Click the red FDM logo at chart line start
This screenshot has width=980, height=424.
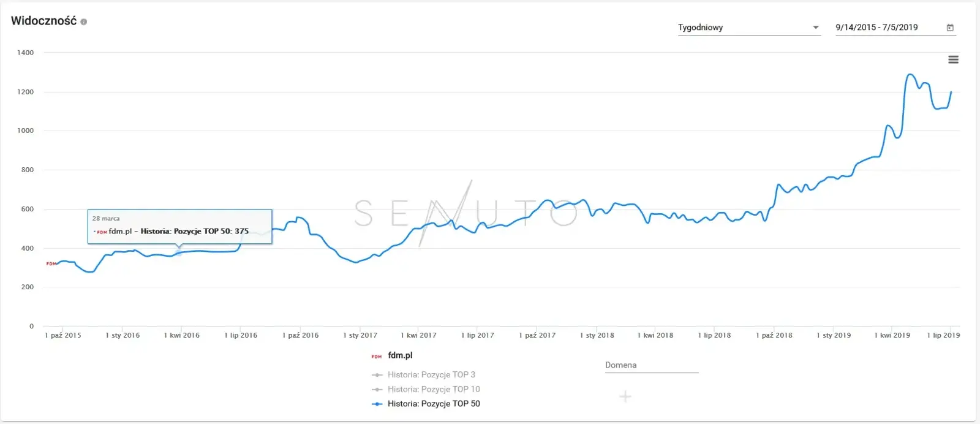pyautogui.click(x=51, y=263)
